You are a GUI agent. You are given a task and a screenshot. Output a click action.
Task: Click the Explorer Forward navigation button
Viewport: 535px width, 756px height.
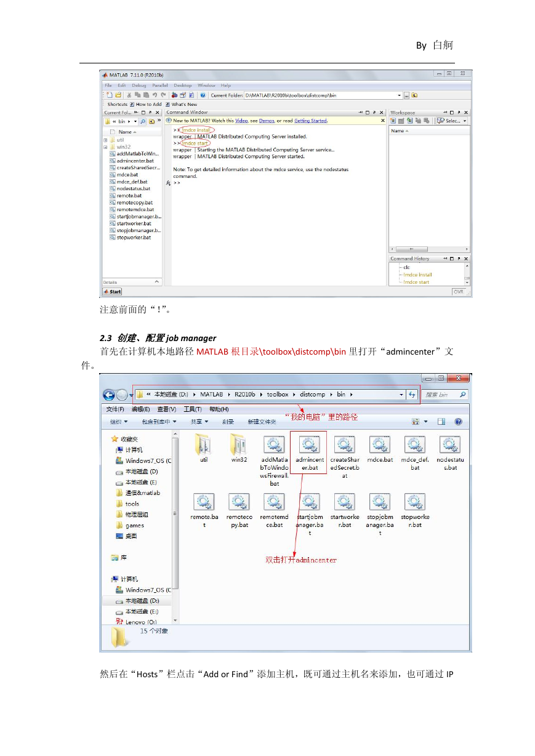pos(122,395)
